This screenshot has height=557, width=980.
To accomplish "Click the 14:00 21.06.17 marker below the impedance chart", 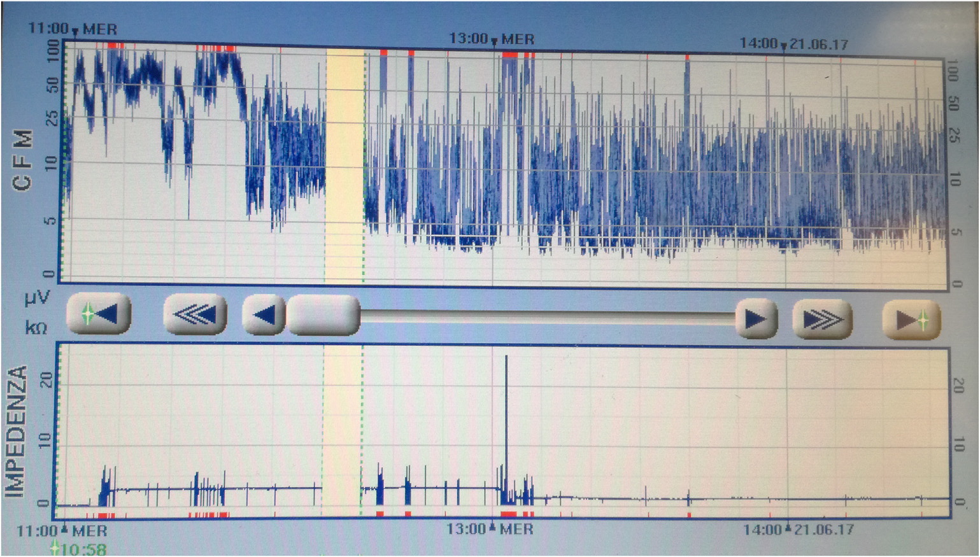I will (798, 529).
